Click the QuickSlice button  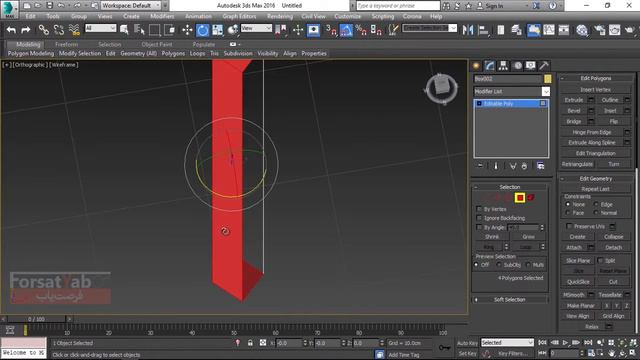(x=578, y=282)
